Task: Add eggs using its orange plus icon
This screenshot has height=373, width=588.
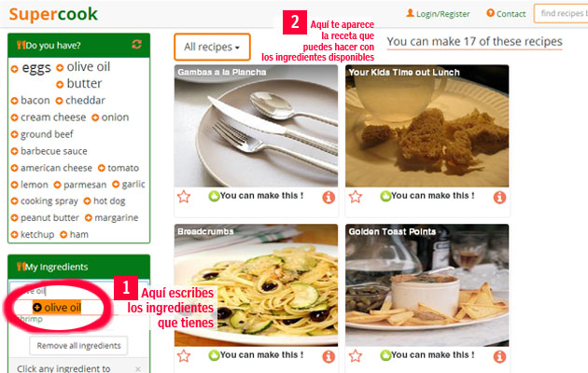Action: 15,69
